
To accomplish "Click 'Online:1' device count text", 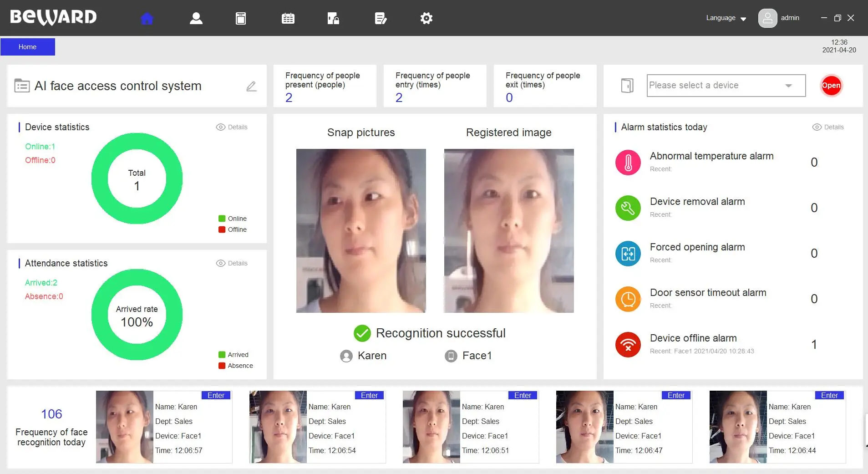I will pyautogui.click(x=40, y=147).
